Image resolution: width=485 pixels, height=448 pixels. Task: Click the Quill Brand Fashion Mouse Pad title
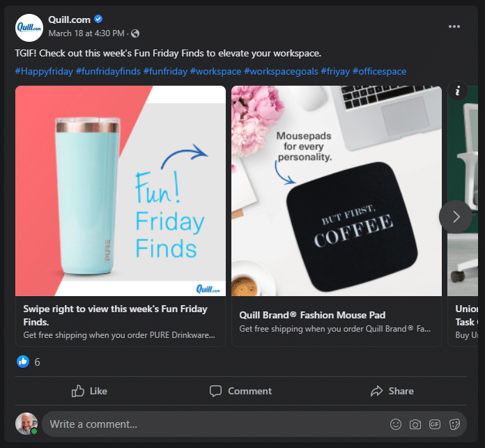click(312, 315)
